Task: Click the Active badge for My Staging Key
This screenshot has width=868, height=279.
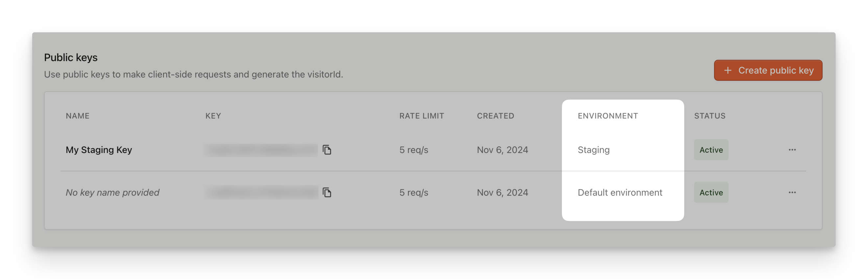Action: coord(711,150)
